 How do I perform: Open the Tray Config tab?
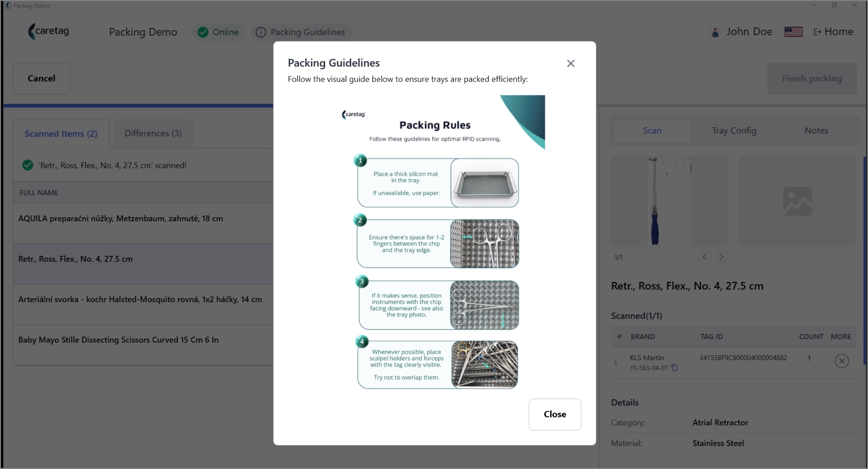pos(734,130)
